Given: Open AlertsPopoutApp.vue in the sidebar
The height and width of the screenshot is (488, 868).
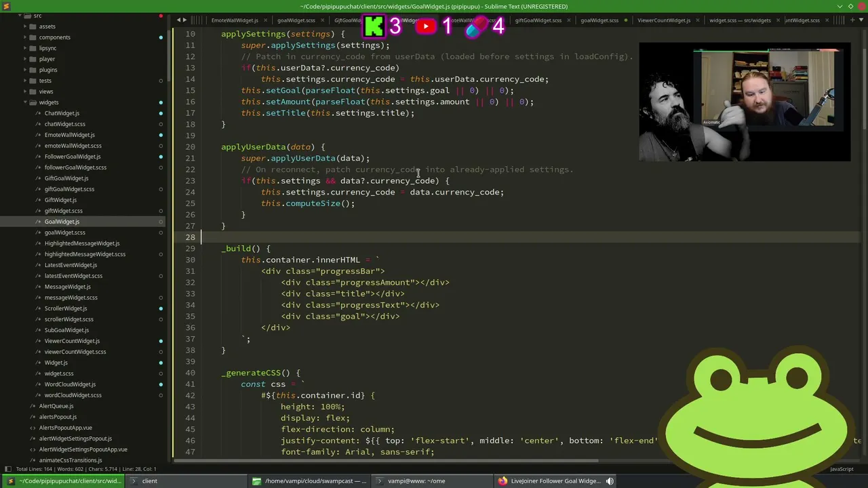Looking at the screenshot, I should click(x=66, y=428).
